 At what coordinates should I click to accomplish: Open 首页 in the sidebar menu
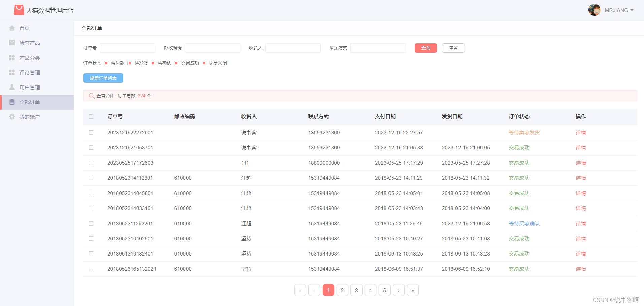(x=37, y=28)
